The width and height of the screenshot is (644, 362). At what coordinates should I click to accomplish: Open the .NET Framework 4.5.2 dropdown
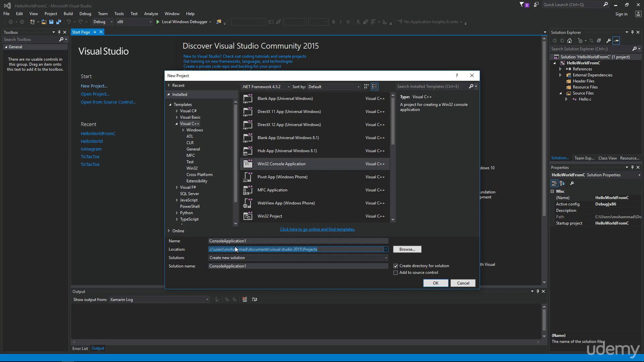coord(266,87)
